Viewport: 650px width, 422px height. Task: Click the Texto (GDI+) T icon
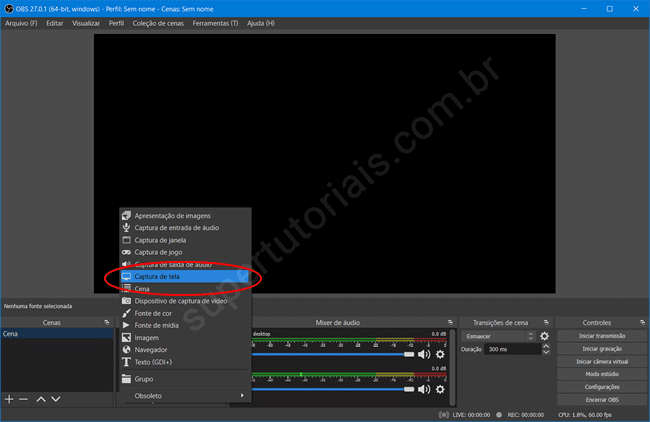coord(126,361)
